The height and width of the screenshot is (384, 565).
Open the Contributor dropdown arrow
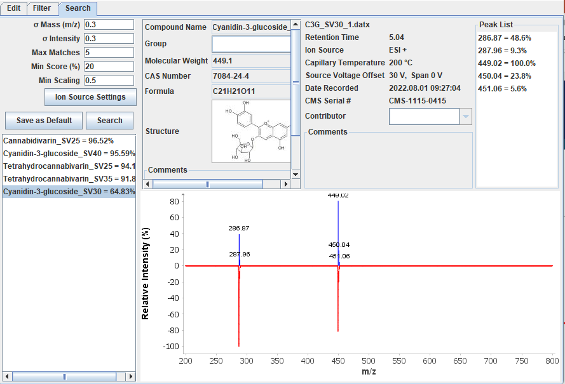(x=466, y=117)
